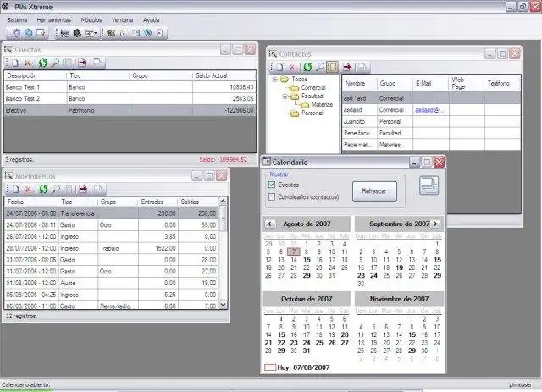This screenshot has height=392, width=542.
Task: Uncheck the Eventos checkbox
Action: point(272,185)
